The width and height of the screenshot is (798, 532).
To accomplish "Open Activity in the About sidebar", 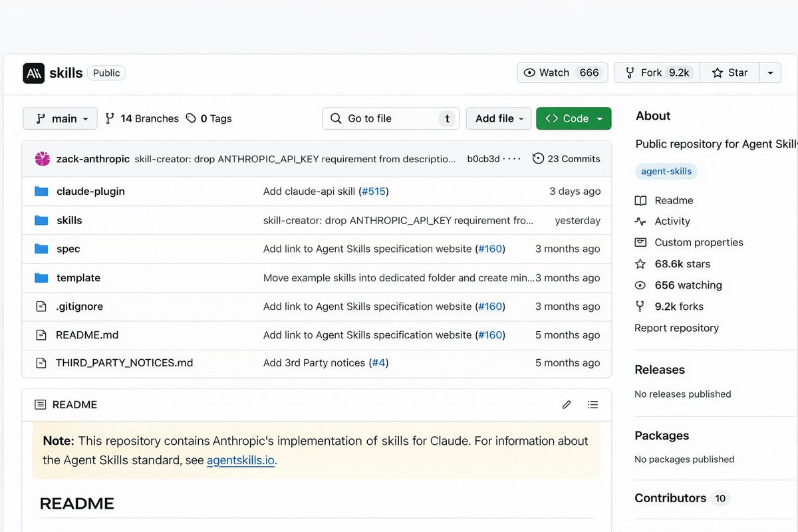I will click(672, 221).
